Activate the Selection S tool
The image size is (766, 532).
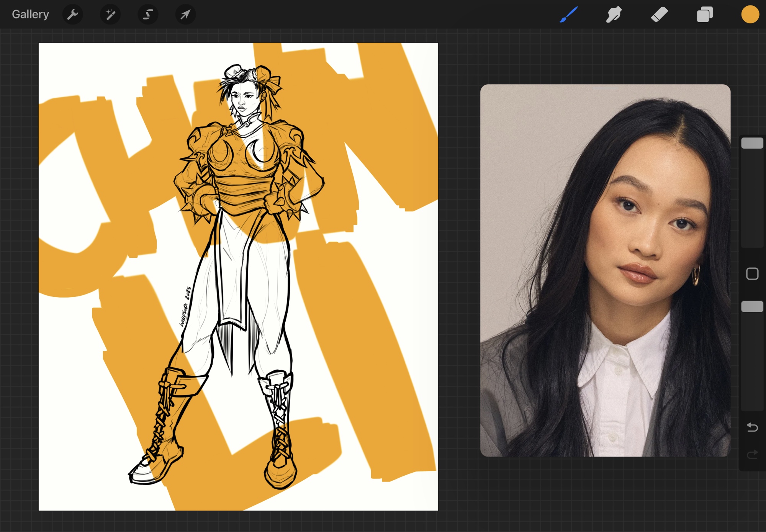(148, 15)
